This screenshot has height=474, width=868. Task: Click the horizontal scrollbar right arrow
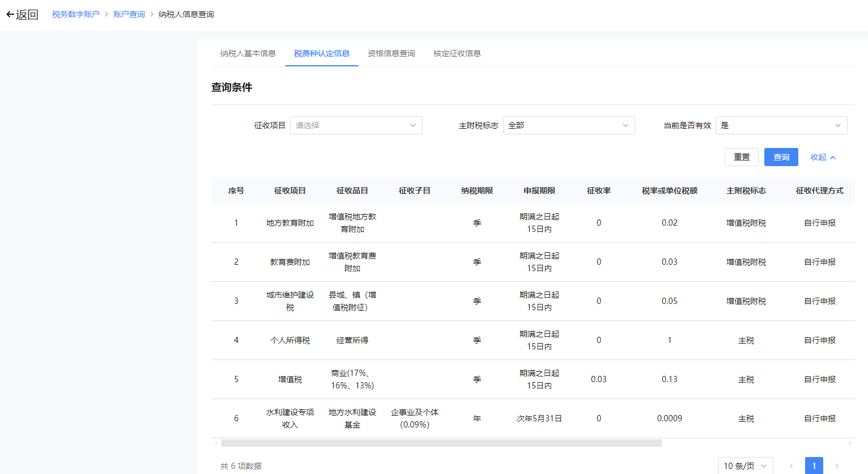pos(850,443)
